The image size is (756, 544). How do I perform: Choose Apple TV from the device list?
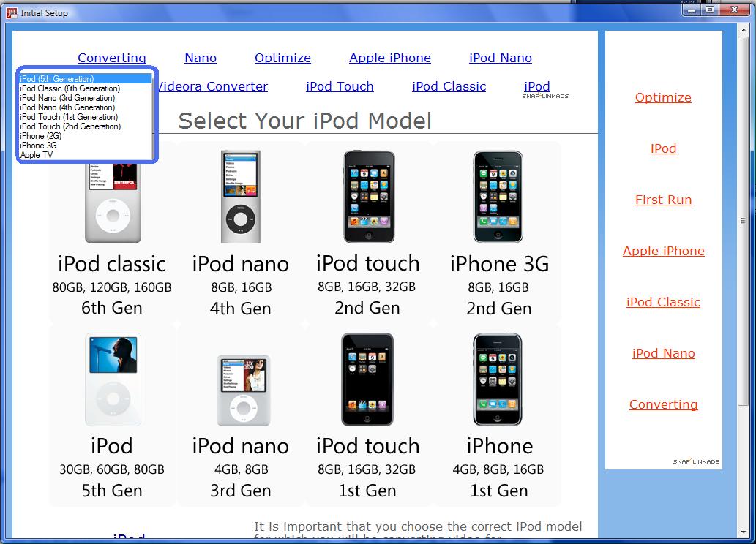coord(86,155)
